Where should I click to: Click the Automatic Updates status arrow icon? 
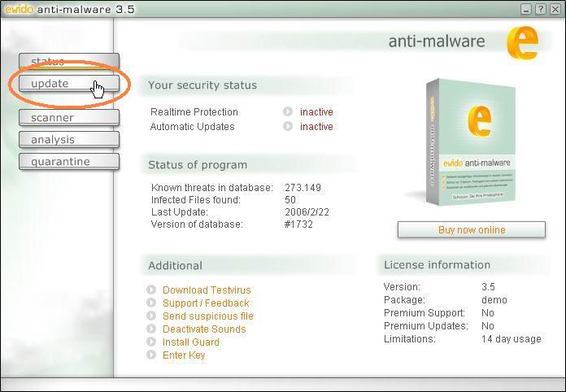click(288, 126)
